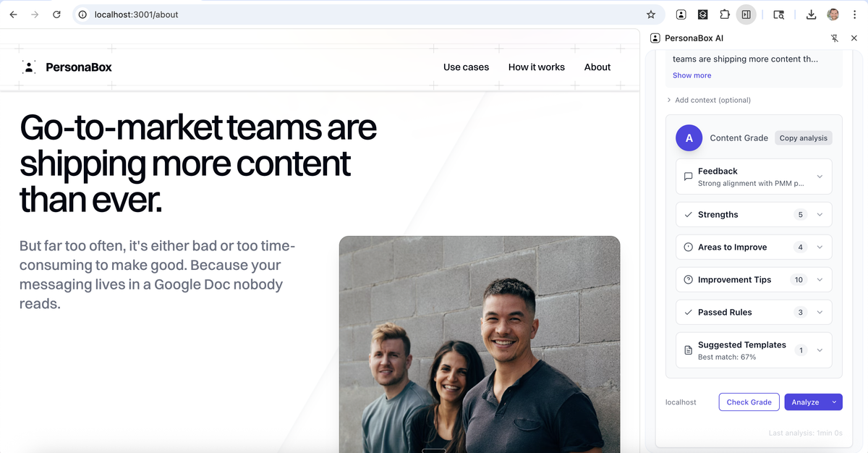868x453 pixels.
Task: Toggle the side panel button in toolbar
Action: (746, 14)
